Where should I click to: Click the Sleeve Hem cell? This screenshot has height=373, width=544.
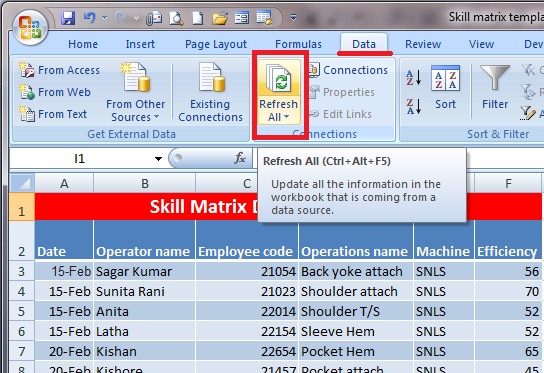[x=356, y=332]
